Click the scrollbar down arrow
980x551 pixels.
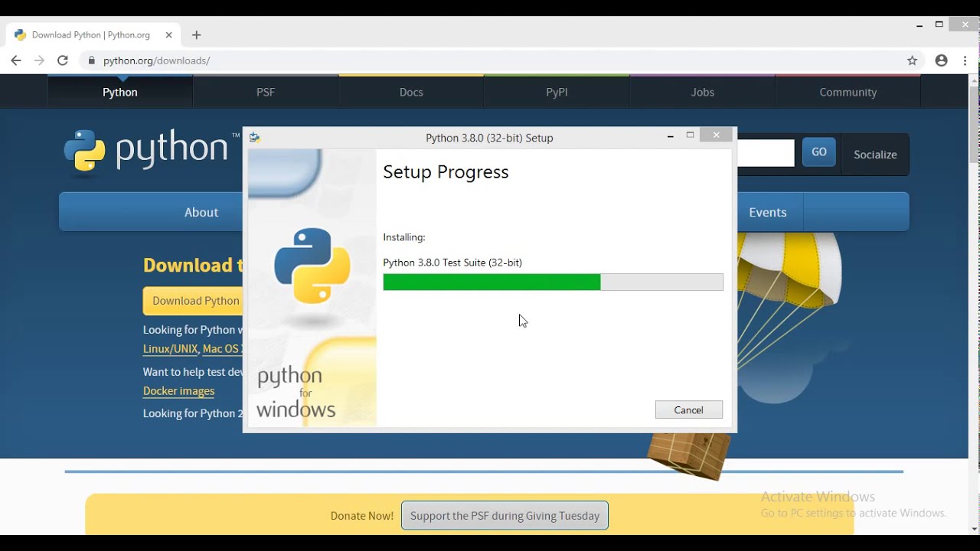pos(974,529)
